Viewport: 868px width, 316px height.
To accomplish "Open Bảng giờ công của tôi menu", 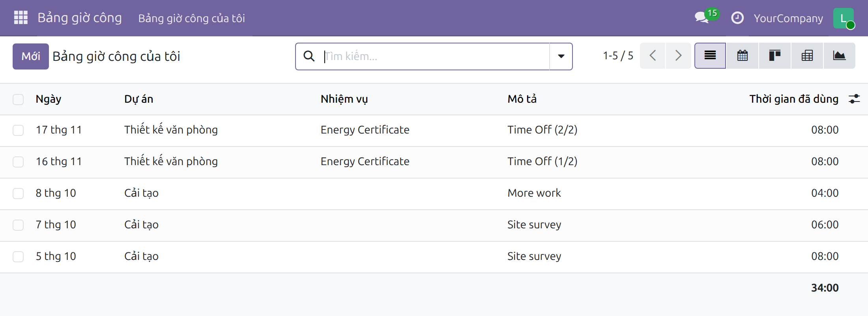I will pos(192,18).
